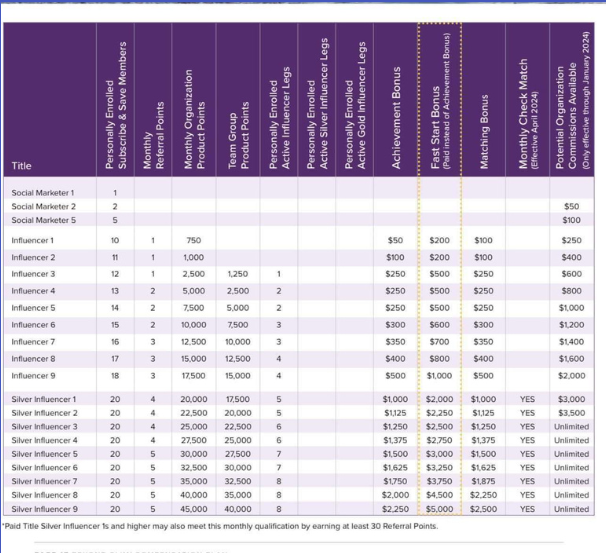Select the "45,000" organization points value
Viewport: 606px width, 553px height.
(194, 509)
